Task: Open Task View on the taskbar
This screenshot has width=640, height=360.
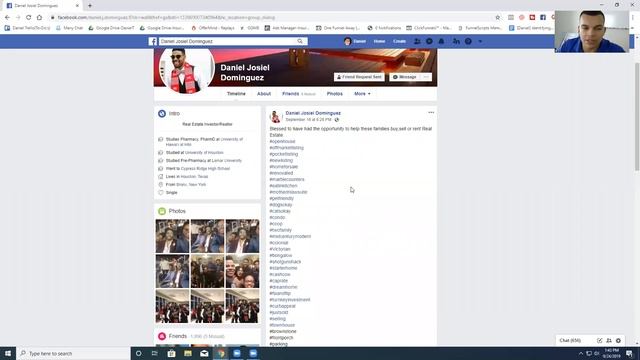Action: [155, 353]
